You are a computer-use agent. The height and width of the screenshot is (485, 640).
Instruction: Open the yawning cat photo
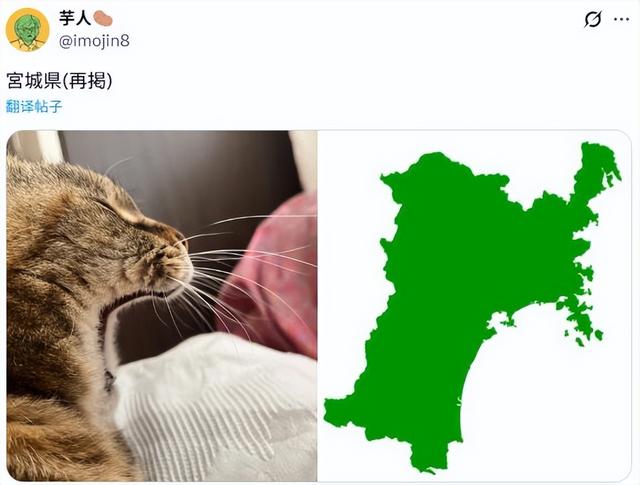coord(162,305)
